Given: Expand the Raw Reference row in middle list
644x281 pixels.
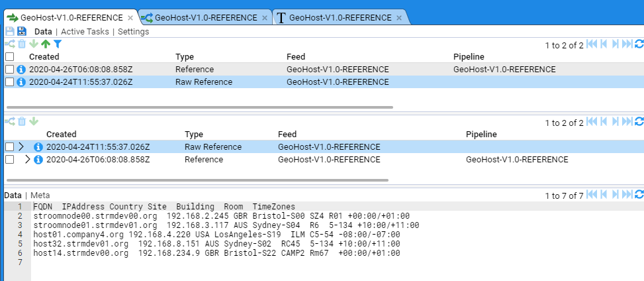Looking at the screenshot, I should [x=21, y=146].
